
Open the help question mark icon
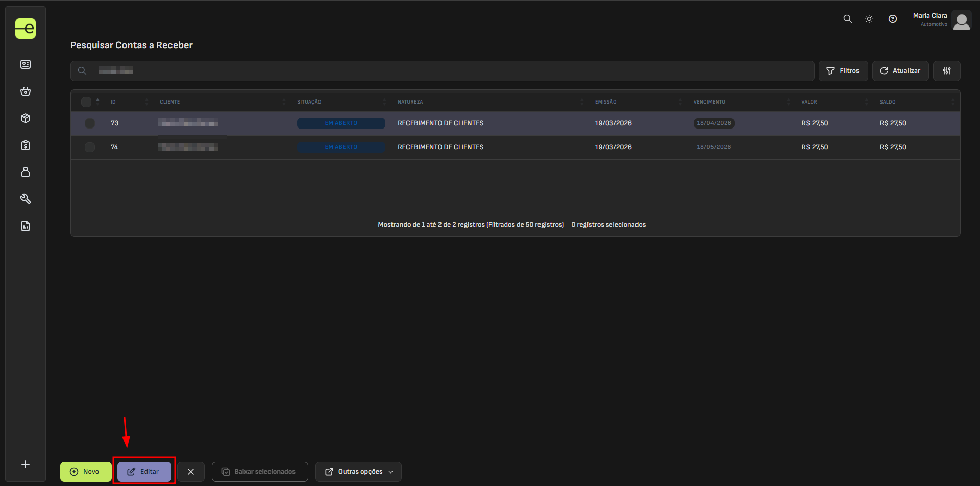coord(892,19)
